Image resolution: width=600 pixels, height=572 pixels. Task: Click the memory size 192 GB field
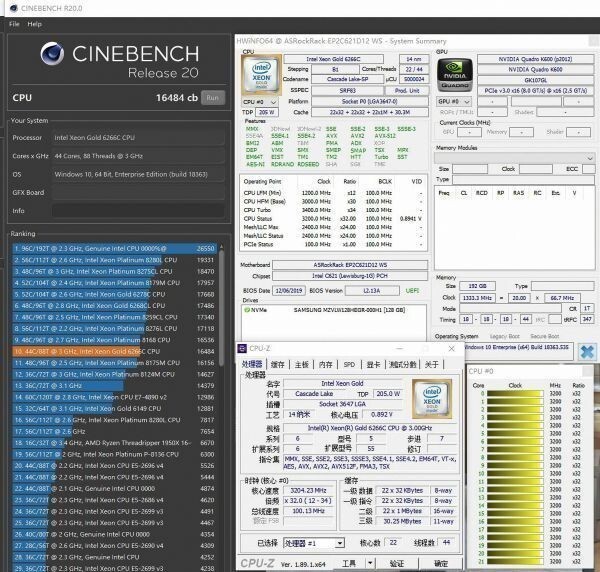click(x=477, y=286)
